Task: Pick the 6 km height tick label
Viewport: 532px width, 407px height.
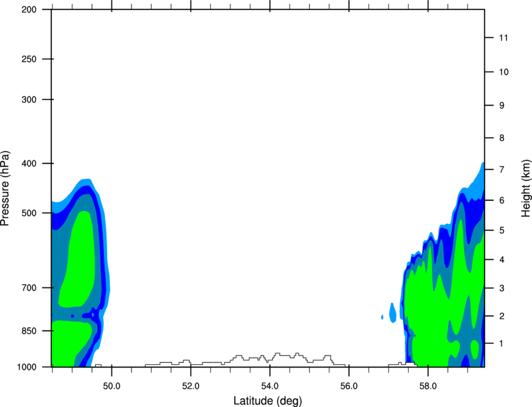Action: click(502, 200)
